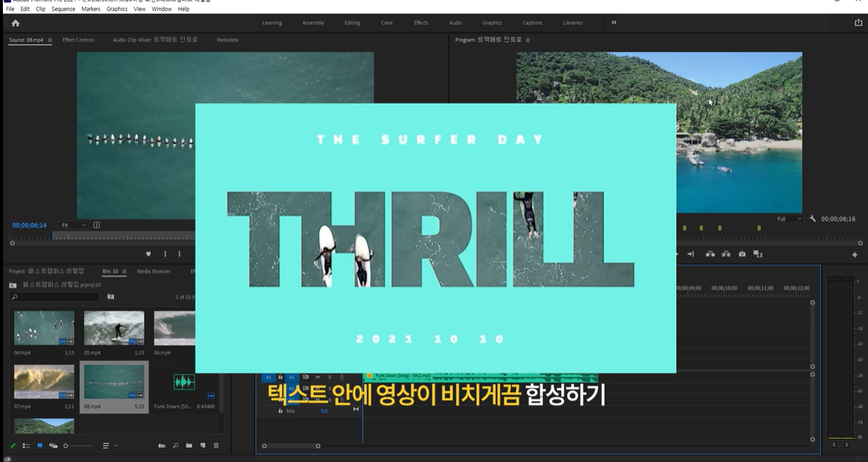Open Source 08.mp4 panel menu icon
The image size is (868, 462).
(50, 40)
